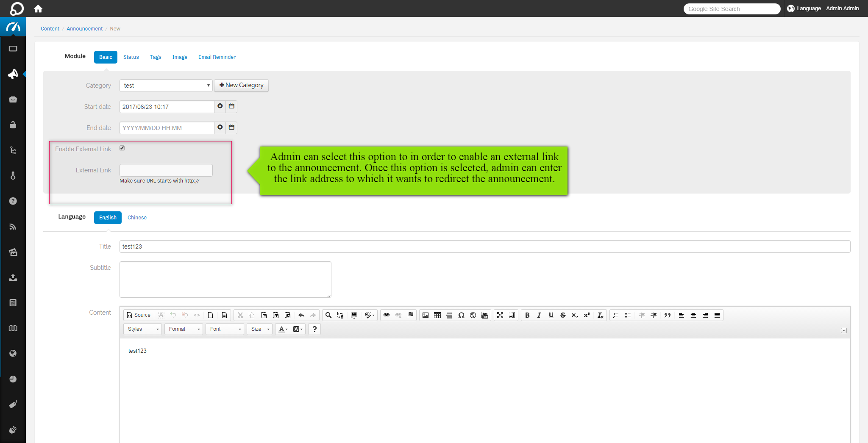The width and height of the screenshot is (868, 443).
Task: Toggle bold formatting
Action: pyautogui.click(x=527, y=315)
